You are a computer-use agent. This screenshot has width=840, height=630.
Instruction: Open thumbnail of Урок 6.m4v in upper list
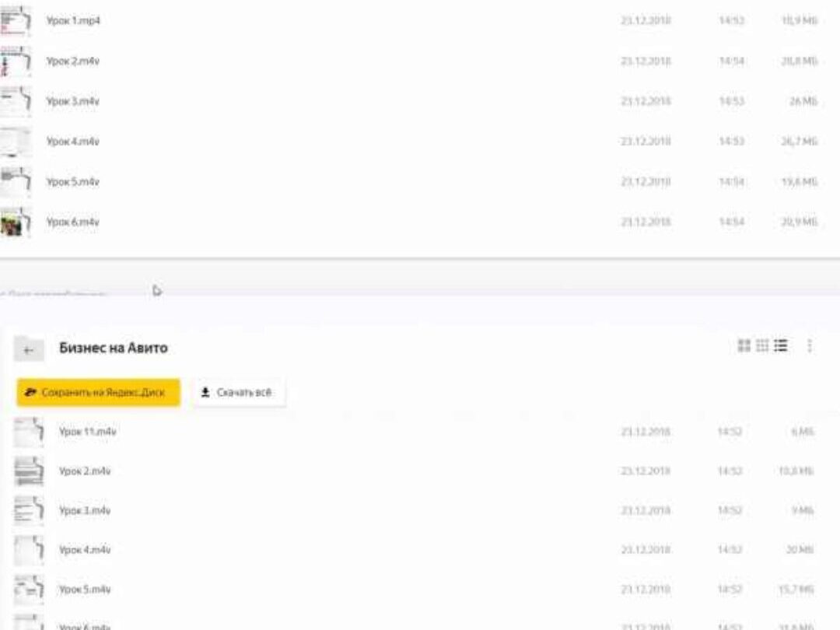(16, 222)
